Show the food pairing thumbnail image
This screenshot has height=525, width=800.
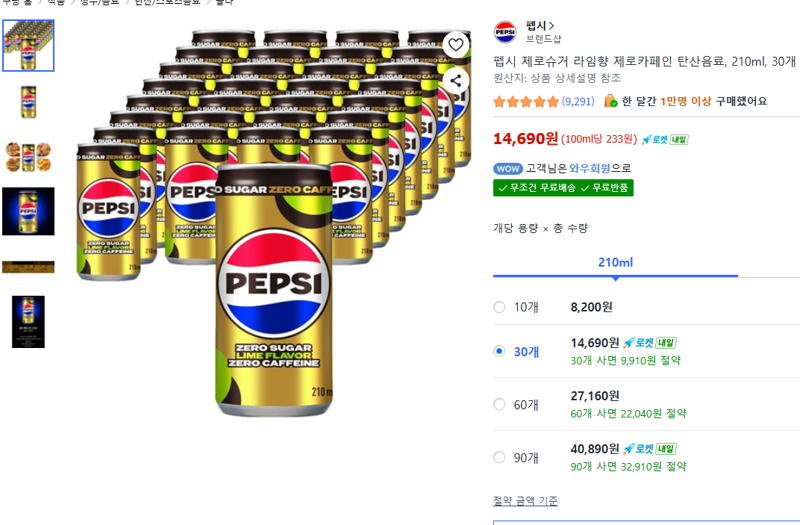pyautogui.click(x=29, y=157)
